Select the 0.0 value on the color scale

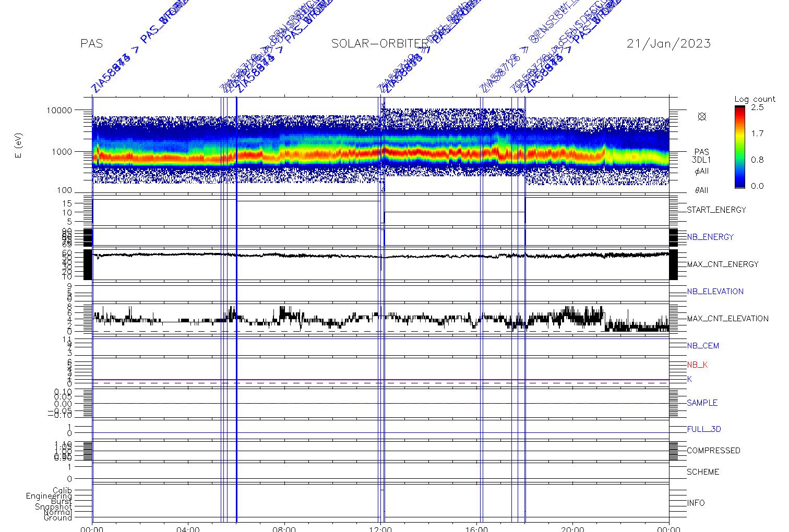(x=757, y=186)
